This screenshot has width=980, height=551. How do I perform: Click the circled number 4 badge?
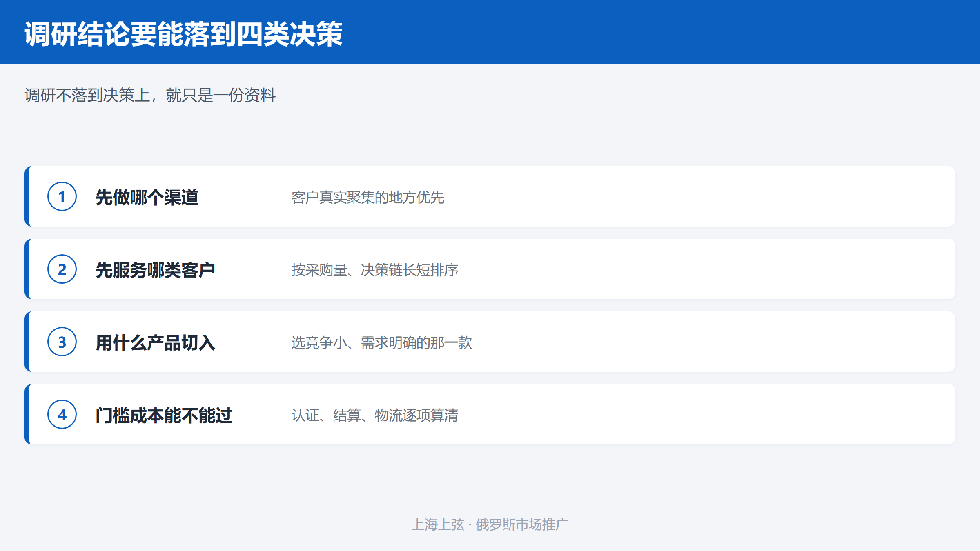62,414
